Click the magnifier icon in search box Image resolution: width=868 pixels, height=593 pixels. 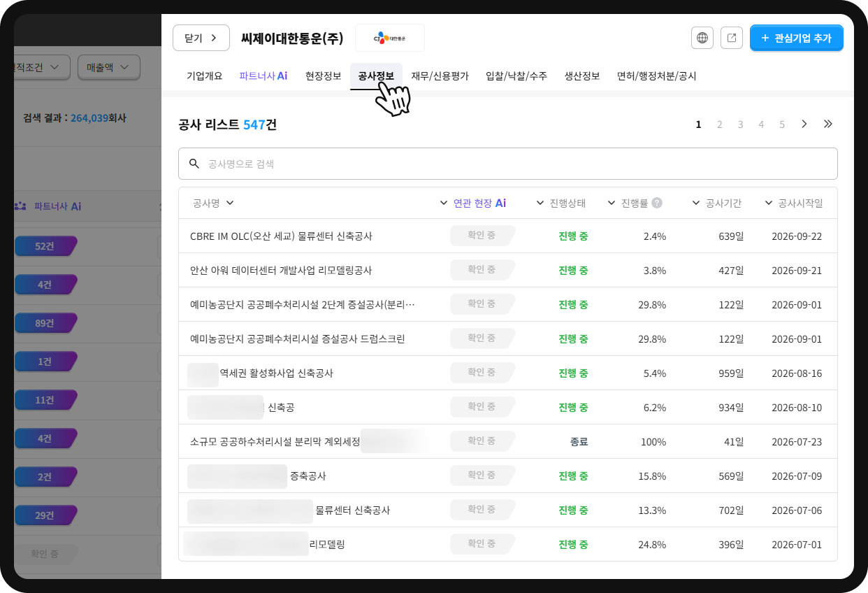click(194, 164)
